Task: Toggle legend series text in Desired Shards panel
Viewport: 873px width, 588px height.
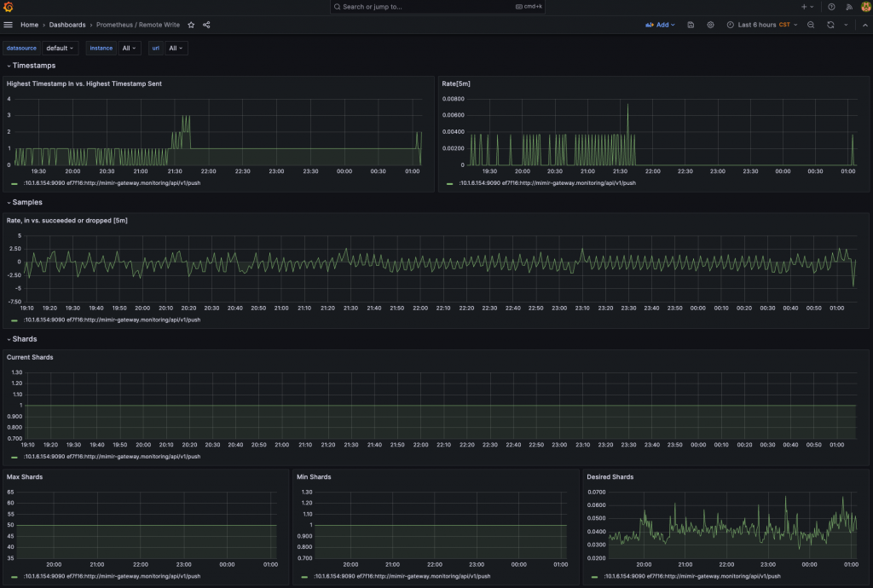Action: [x=692, y=576]
